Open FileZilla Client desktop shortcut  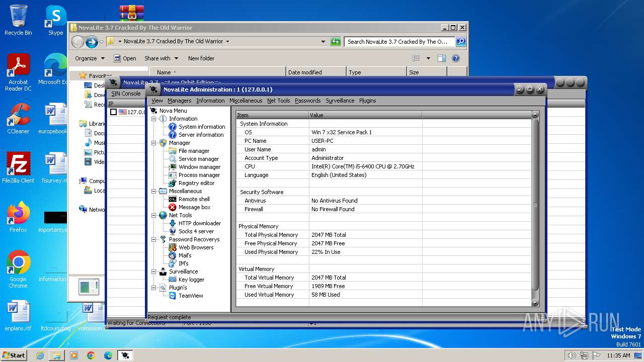18,168
